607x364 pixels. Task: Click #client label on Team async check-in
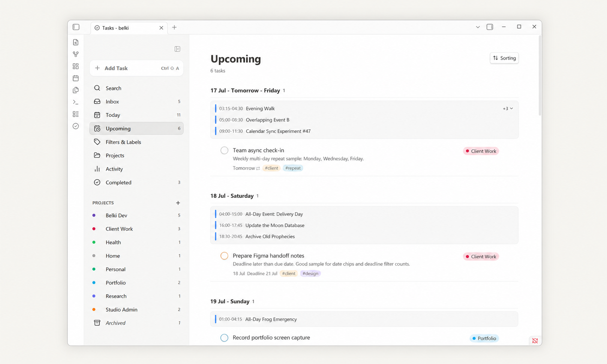coord(271,168)
